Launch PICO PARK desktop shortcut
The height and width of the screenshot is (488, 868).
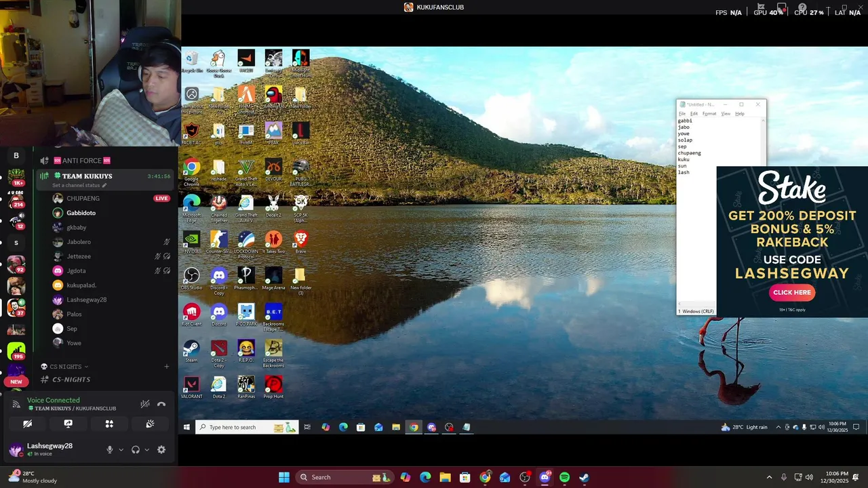point(245,314)
